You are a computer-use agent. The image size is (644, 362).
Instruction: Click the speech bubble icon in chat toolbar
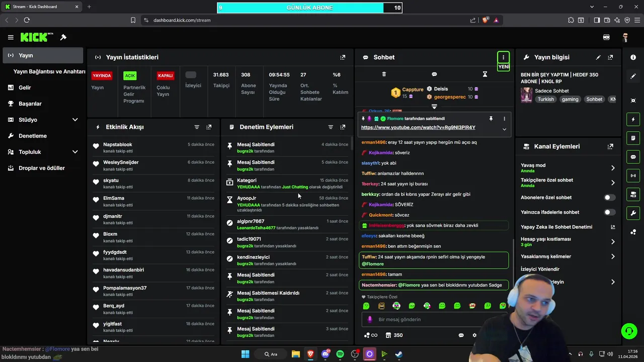(x=434, y=74)
